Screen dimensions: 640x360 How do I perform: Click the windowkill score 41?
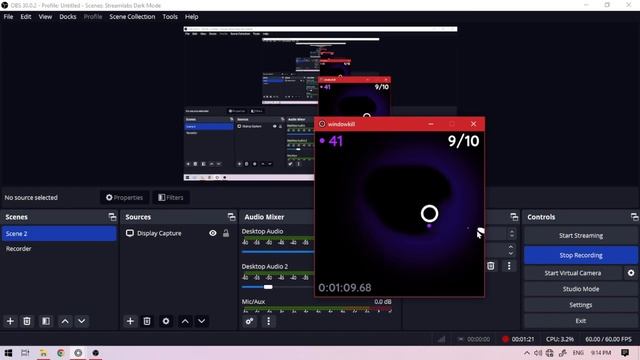336,141
